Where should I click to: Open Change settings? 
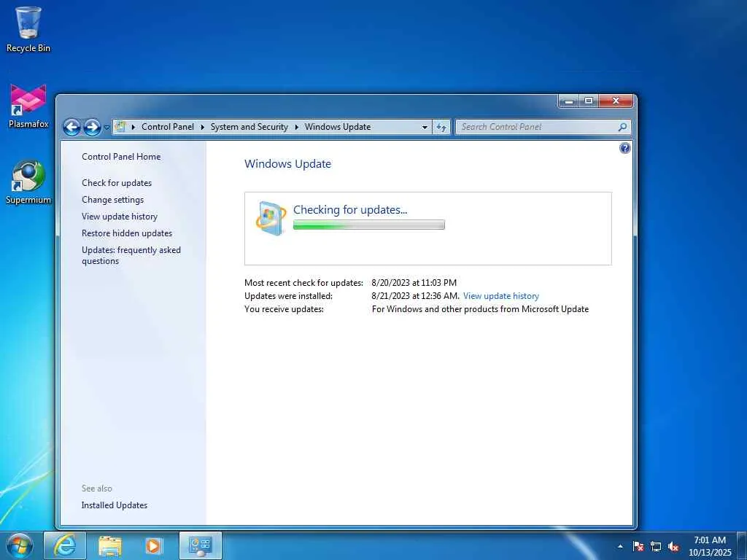tap(112, 200)
